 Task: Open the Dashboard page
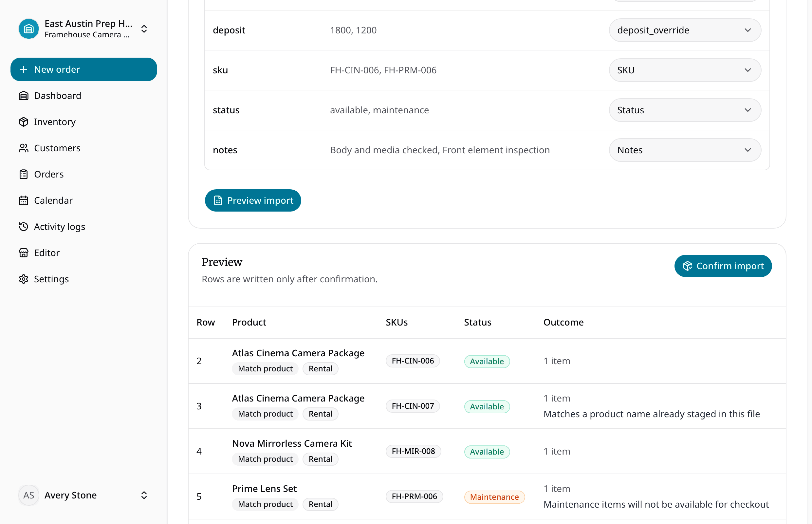pyautogui.click(x=84, y=96)
